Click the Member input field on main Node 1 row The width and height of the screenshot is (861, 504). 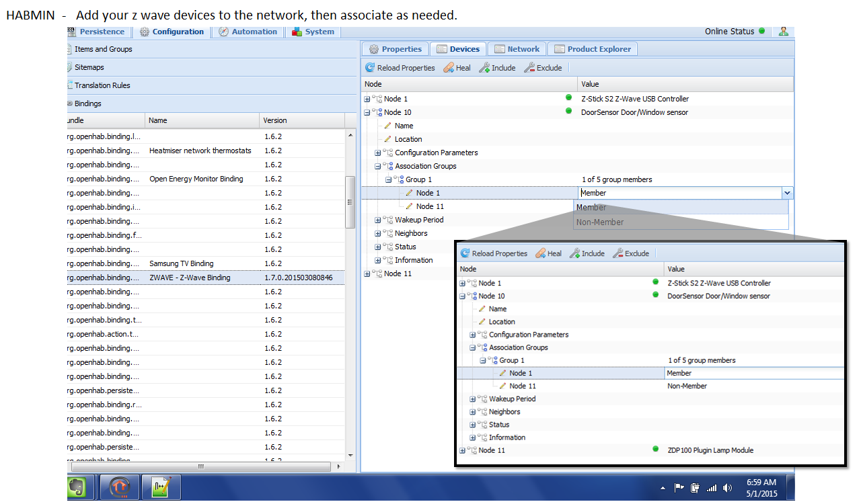(679, 193)
